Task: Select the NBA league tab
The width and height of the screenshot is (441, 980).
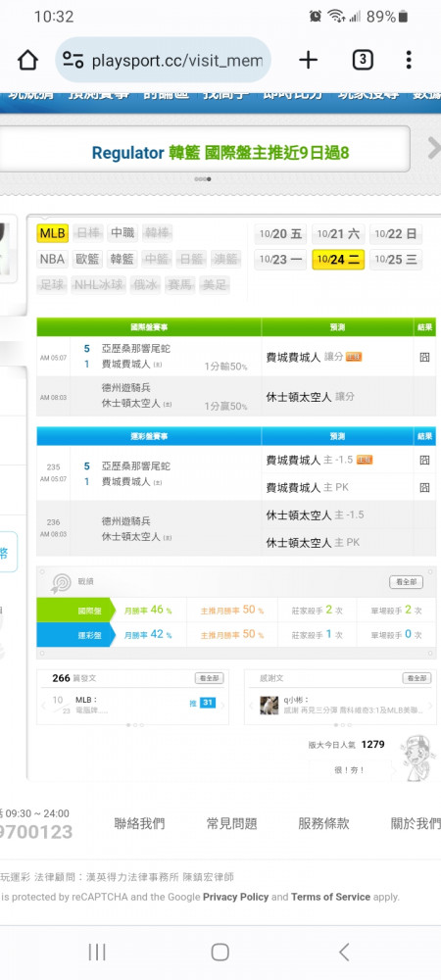Action: tap(53, 259)
